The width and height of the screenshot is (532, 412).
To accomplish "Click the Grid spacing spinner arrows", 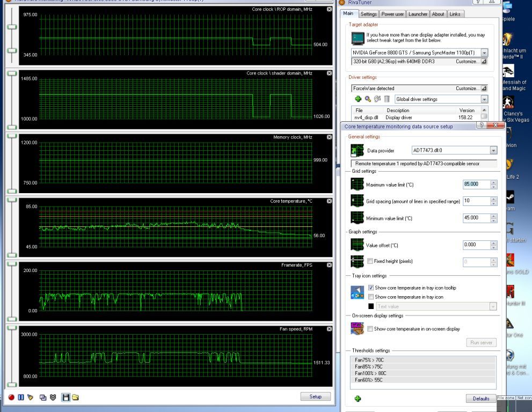I will point(494,201).
